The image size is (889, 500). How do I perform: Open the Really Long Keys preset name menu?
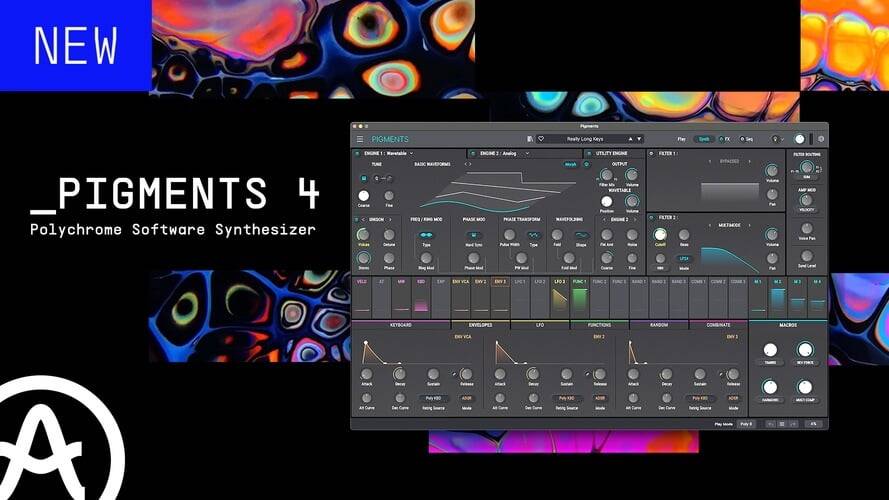point(585,139)
